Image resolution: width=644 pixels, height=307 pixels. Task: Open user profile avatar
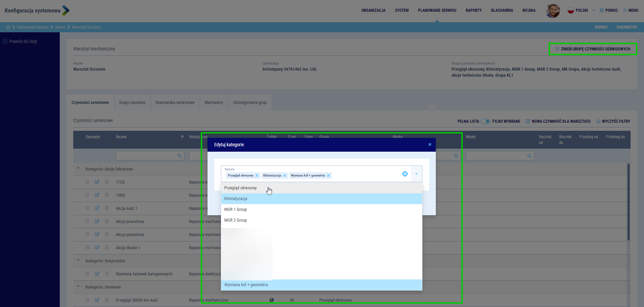tap(553, 10)
